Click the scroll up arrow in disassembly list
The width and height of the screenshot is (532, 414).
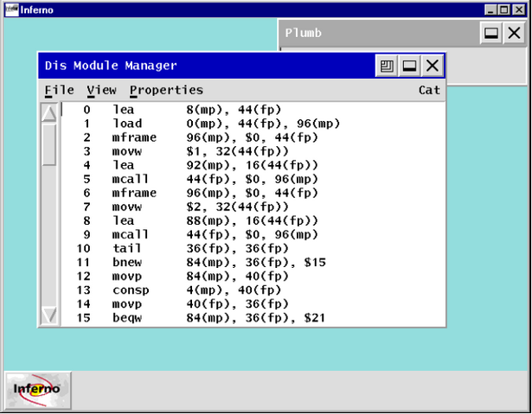[49, 113]
